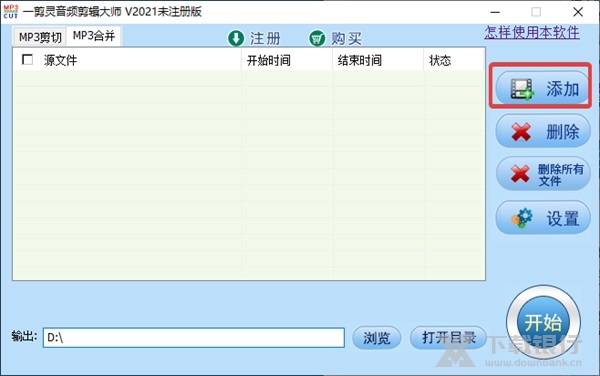Click the green 注册 register download icon
This screenshot has height=376, width=600.
point(236,38)
